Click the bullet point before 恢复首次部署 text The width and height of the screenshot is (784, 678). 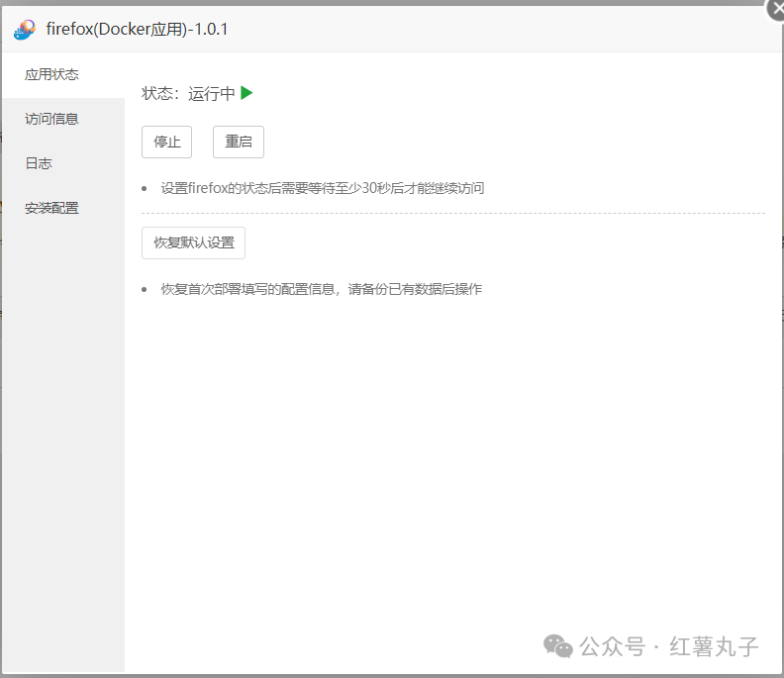[x=145, y=290]
